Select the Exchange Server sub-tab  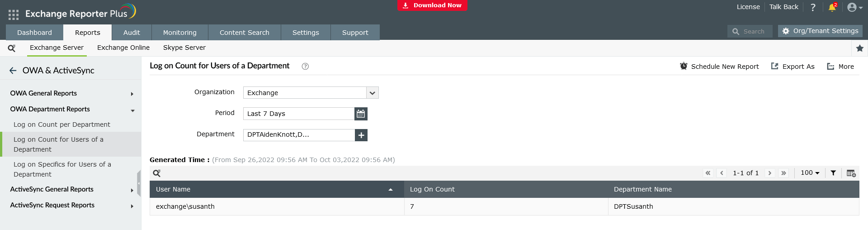point(57,48)
